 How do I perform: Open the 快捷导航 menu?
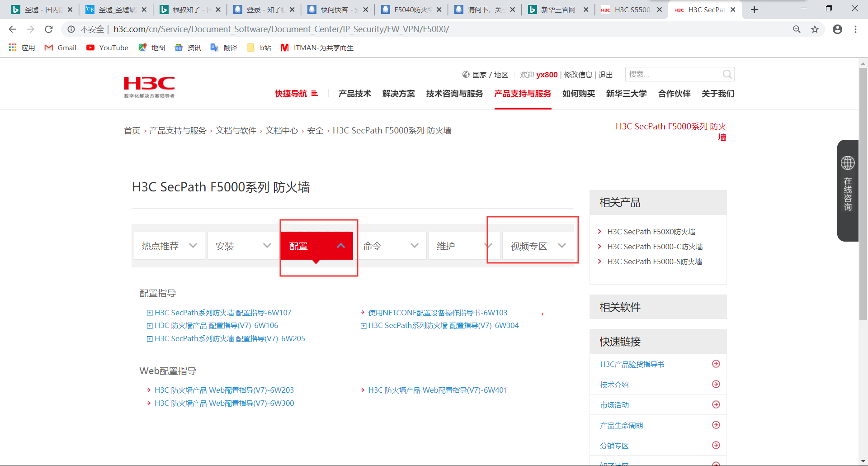(x=296, y=94)
